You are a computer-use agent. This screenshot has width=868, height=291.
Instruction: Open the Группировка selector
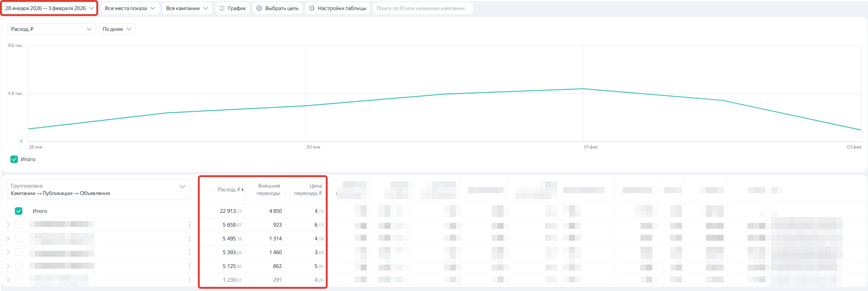tap(99, 189)
